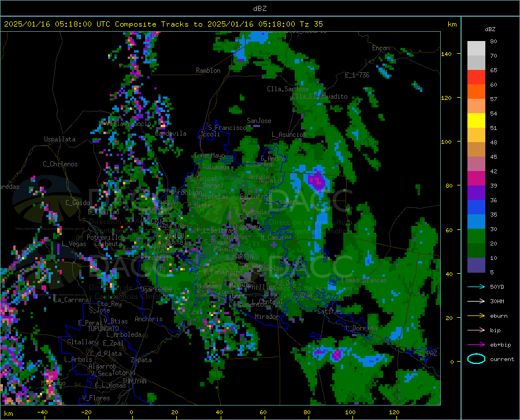
Task: Click the light orange 57 dBZ swatch
Action: pos(476,106)
